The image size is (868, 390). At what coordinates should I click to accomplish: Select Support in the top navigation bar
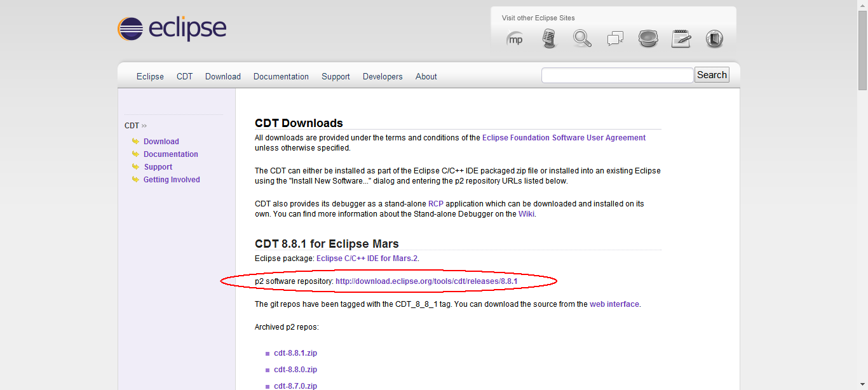[336, 76]
